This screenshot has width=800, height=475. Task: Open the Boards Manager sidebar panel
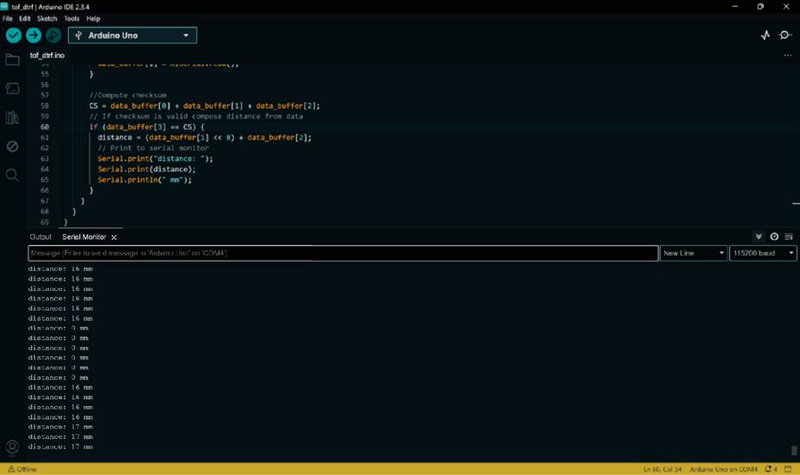pyautogui.click(x=12, y=89)
